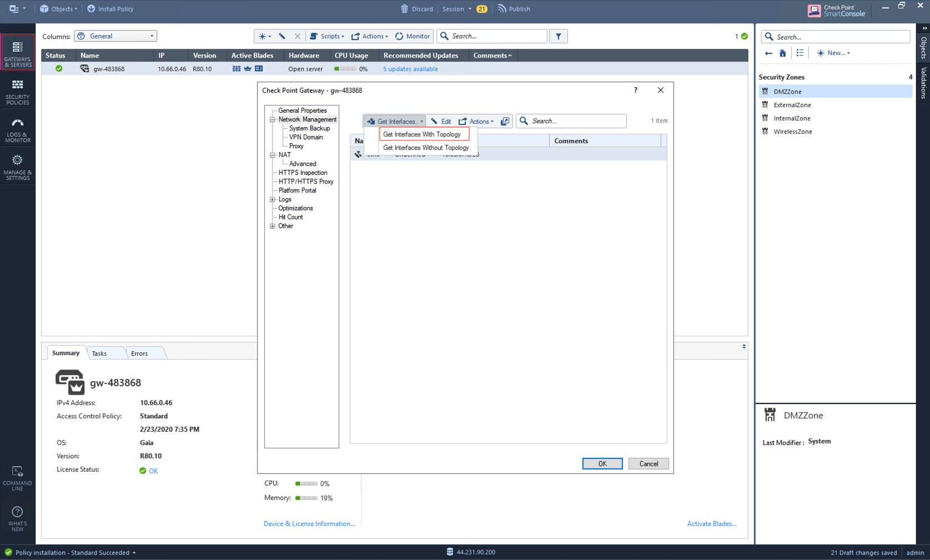The width and height of the screenshot is (930, 560).
Task: Click the Monitor refresh icon in the toolbar
Action: 400,36
